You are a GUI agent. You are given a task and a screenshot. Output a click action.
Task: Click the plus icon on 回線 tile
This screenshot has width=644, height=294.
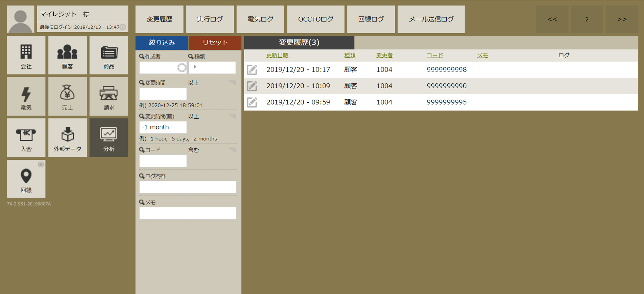pos(41,164)
